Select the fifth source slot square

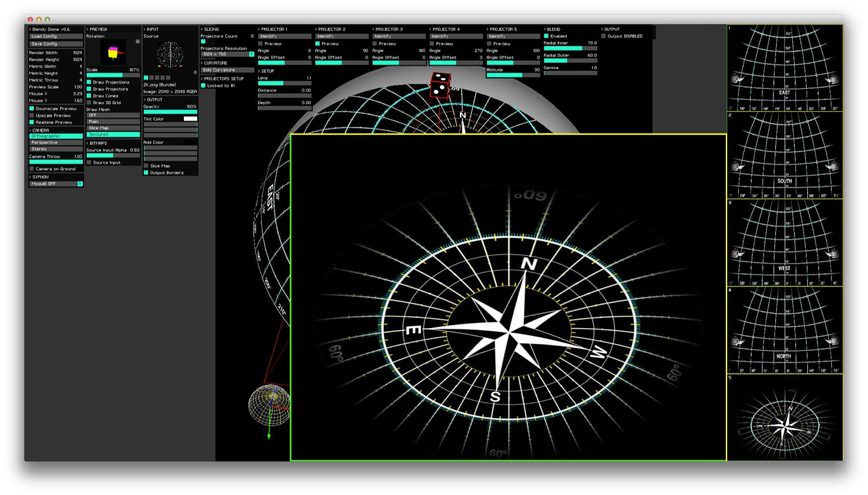pyautogui.click(x=168, y=78)
